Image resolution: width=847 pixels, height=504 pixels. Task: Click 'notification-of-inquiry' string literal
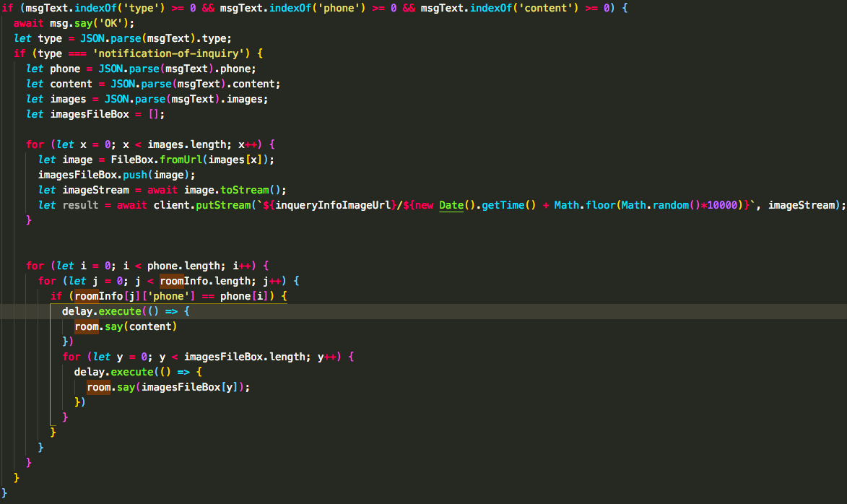(168, 53)
